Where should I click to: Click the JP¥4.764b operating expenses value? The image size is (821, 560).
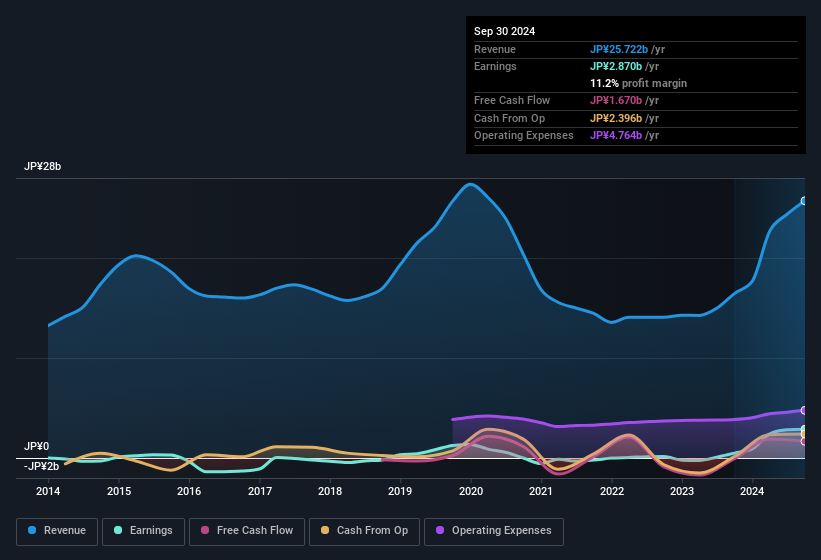(x=616, y=135)
